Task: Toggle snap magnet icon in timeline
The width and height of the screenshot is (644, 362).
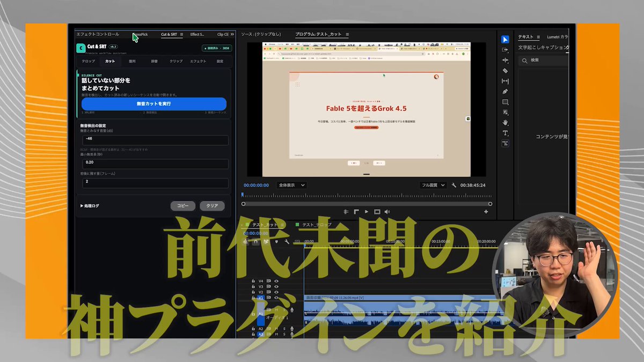Action: [x=256, y=241]
